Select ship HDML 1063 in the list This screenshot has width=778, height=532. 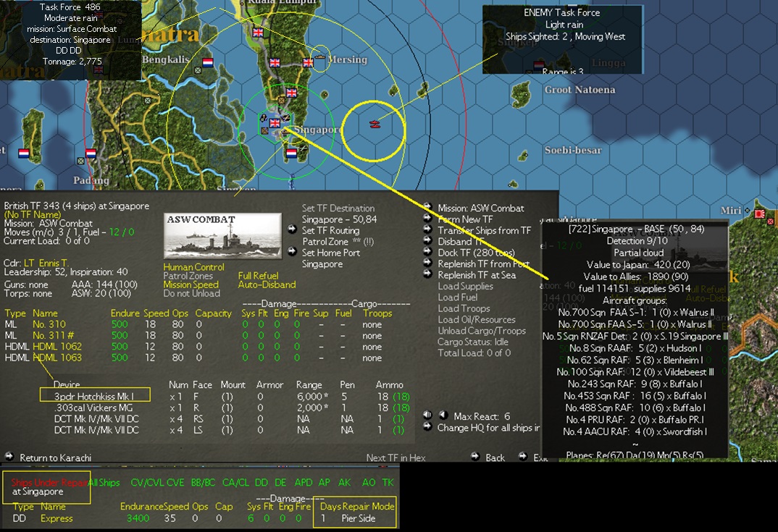point(57,358)
